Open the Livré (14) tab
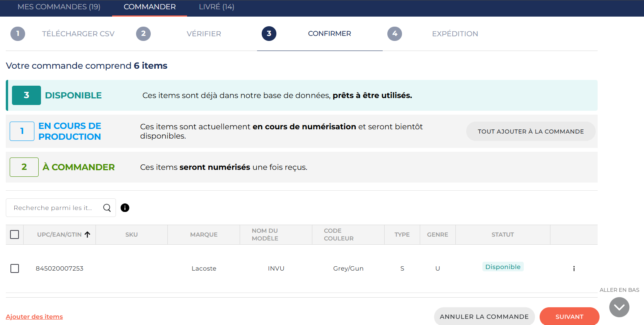This screenshot has height=325, width=644. click(x=216, y=7)
